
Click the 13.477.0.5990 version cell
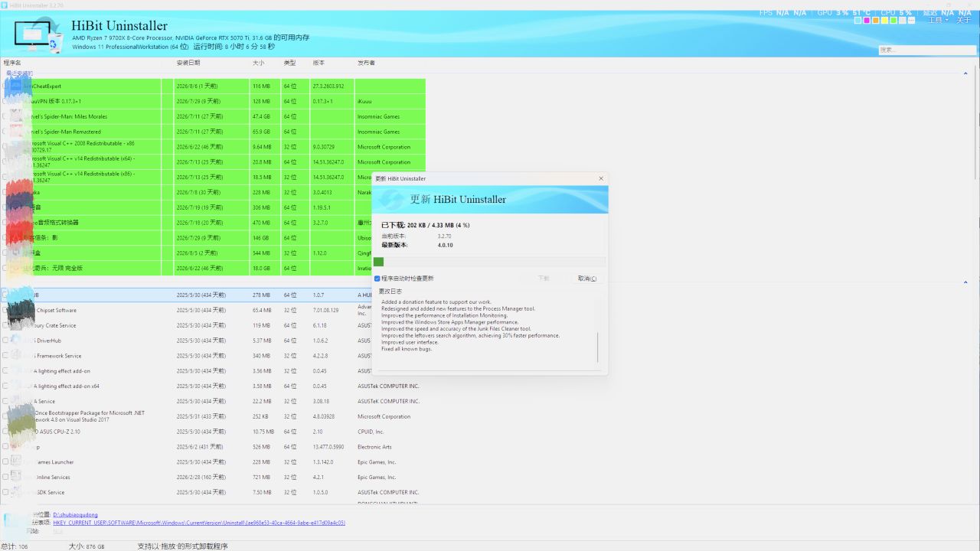point(328,447)
